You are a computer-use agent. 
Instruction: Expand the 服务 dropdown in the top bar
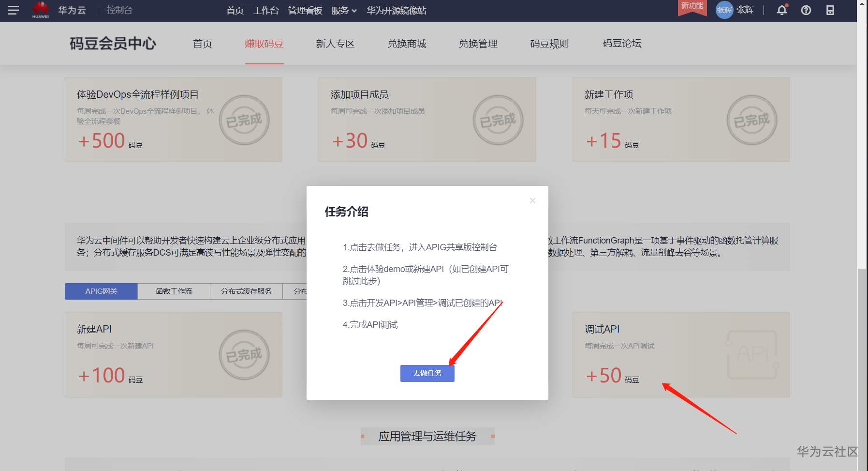(x=344, y=11)
